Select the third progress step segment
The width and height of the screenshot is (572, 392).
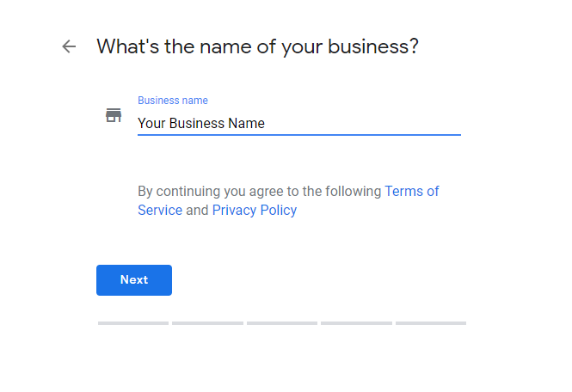point(282,323)
